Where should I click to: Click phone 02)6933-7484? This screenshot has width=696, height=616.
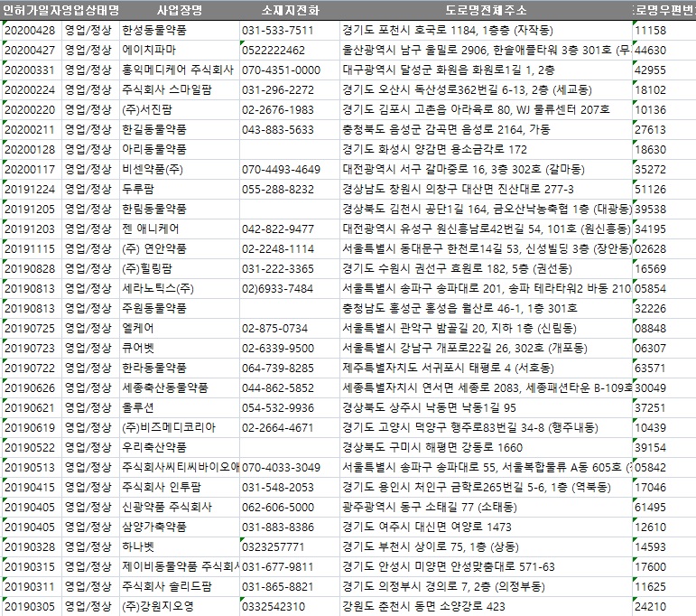(290, 289)
